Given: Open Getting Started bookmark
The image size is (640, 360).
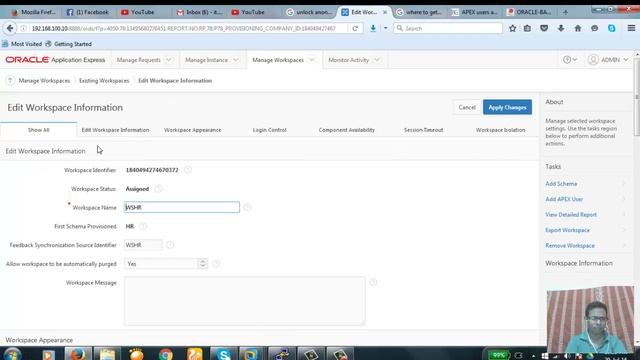Looking at the screenshot, I should pos(68,44).
